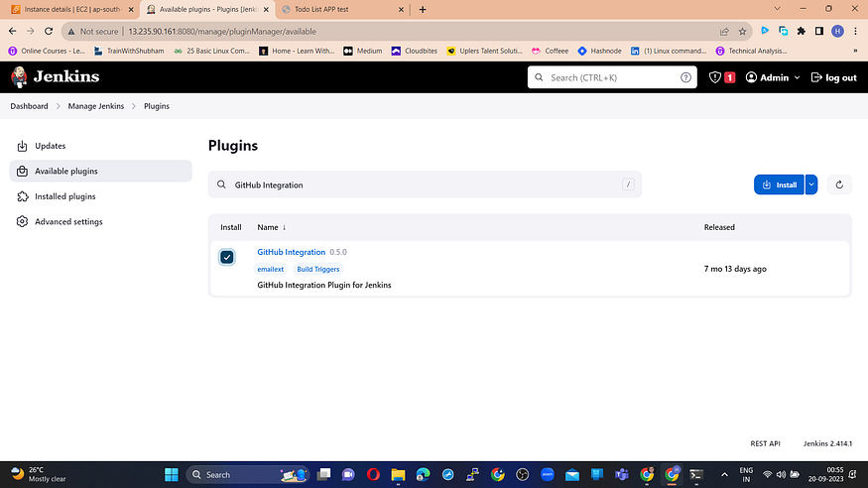The height and width of the screenshot is (488, 868).
Task: Open the GitHub Integration plugin link
Action: pos(292,252)
